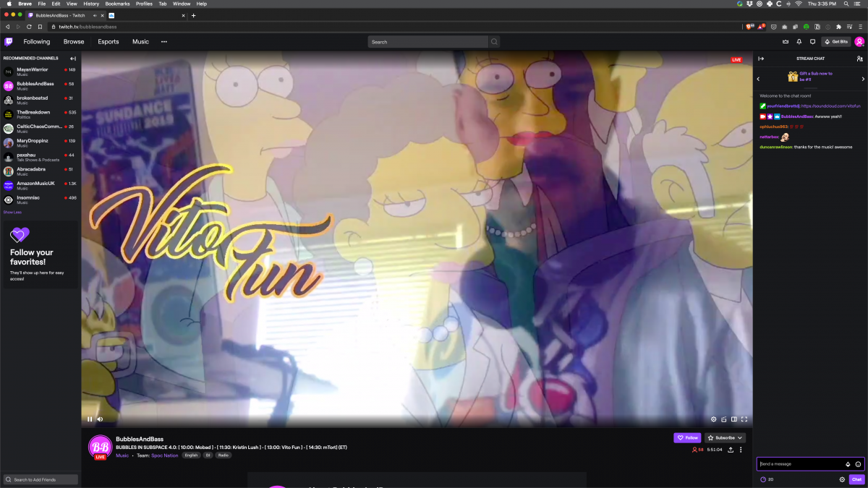
Task: Click the search magnifier button
Action: point(495,42)
